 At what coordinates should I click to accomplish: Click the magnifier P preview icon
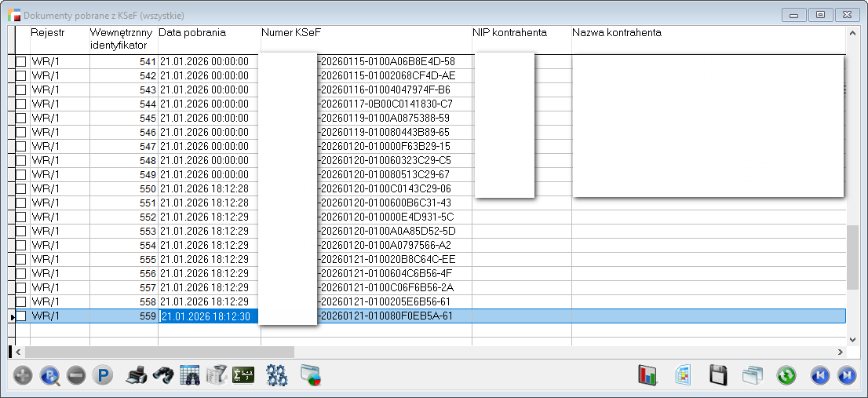point(49,375)
